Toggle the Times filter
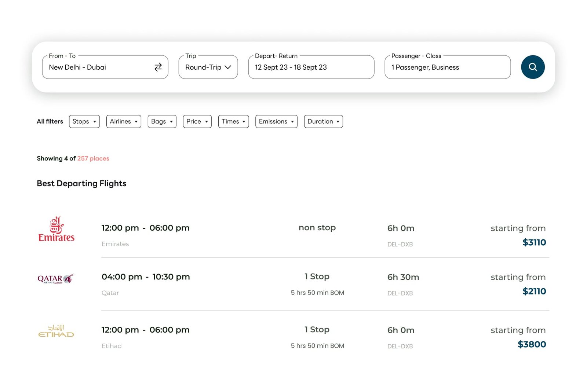The width and height of the screenshot is (587, 392). pos(233,121)
